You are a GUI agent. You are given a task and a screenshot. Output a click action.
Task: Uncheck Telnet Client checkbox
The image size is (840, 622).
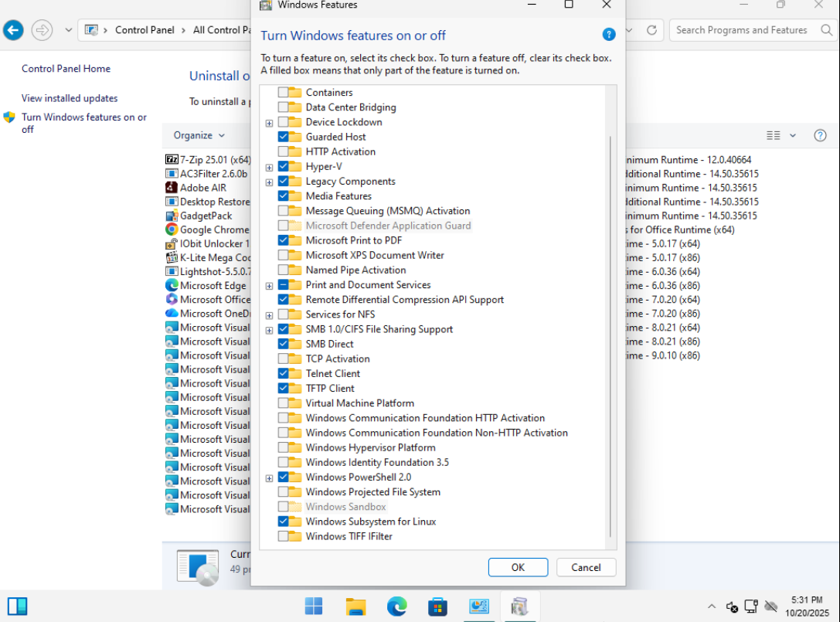[x=283, y=373]
